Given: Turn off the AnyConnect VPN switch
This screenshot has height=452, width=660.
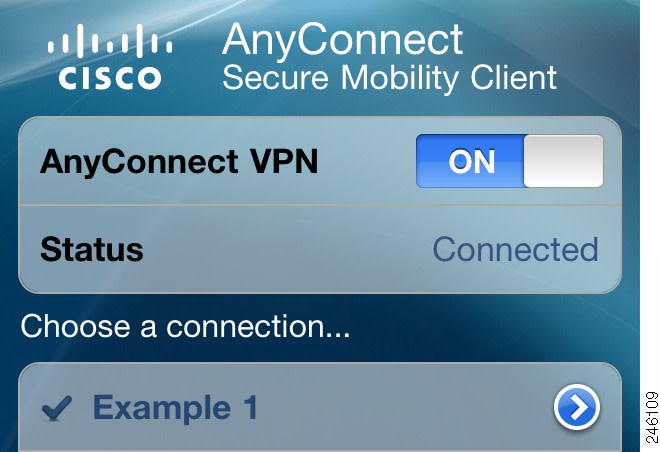Looking at the screenshot, I should pos(509,161).
